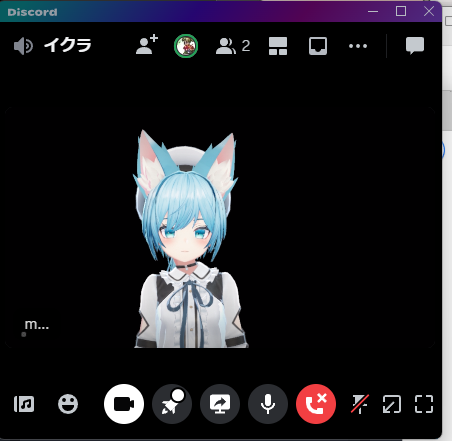Minimize the Discord window
452x441 pixels.
[x=373, y=11]
